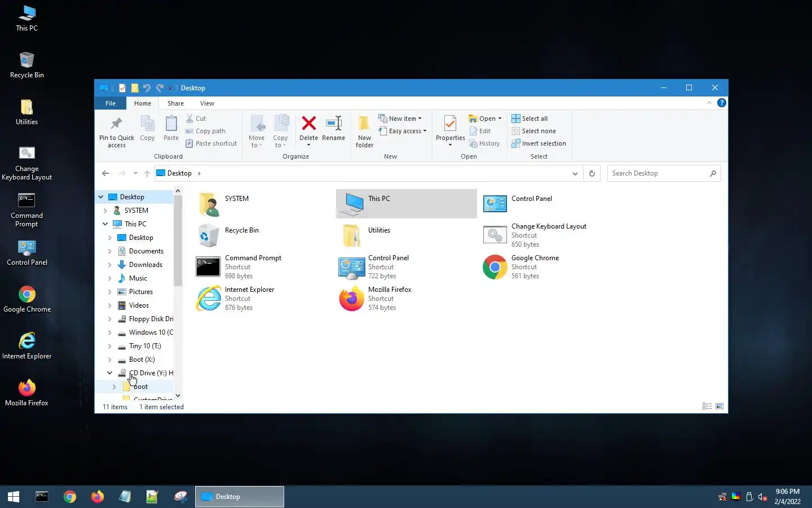
Task: Select Videos in the navigation pane
Action: tap(139, 305)
